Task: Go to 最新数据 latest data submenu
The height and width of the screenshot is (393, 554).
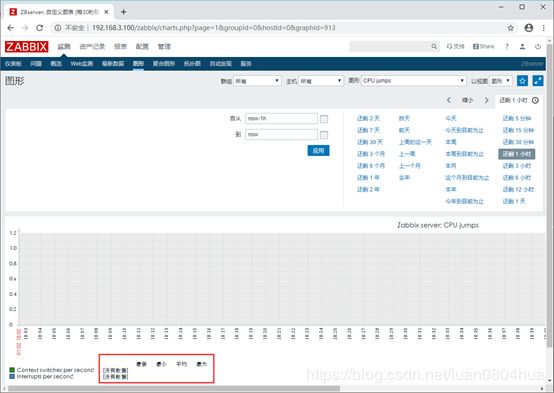Action: pyautogui.click(x=113, y=64)
